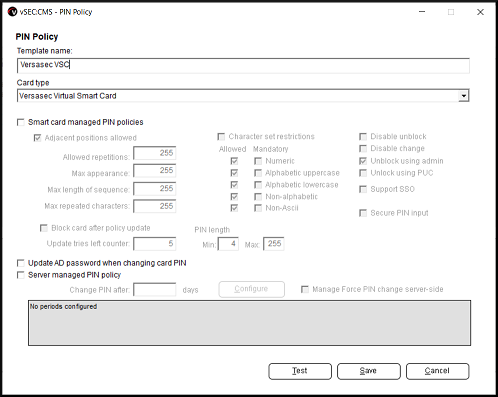Toggle the Mandatory checkbox for Numeric
Screen dimensions: 498x397
pyautogui.click(x=258, y=161)
